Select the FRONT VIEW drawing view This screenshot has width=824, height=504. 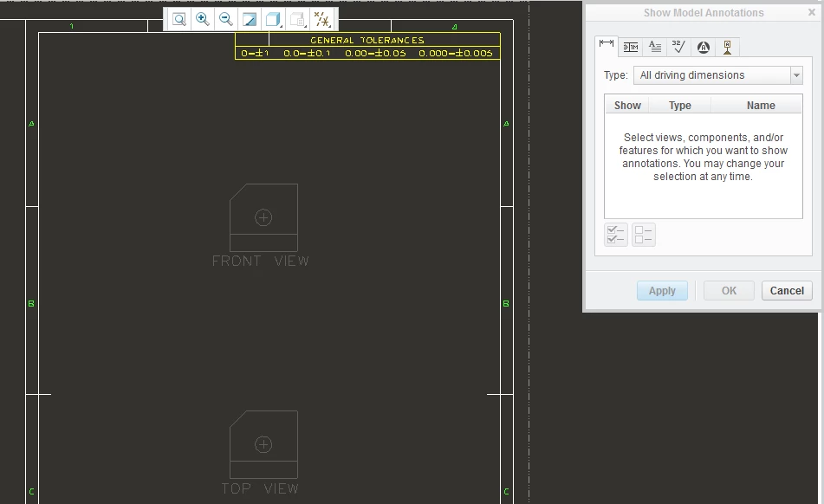click(x=263, y=217)
